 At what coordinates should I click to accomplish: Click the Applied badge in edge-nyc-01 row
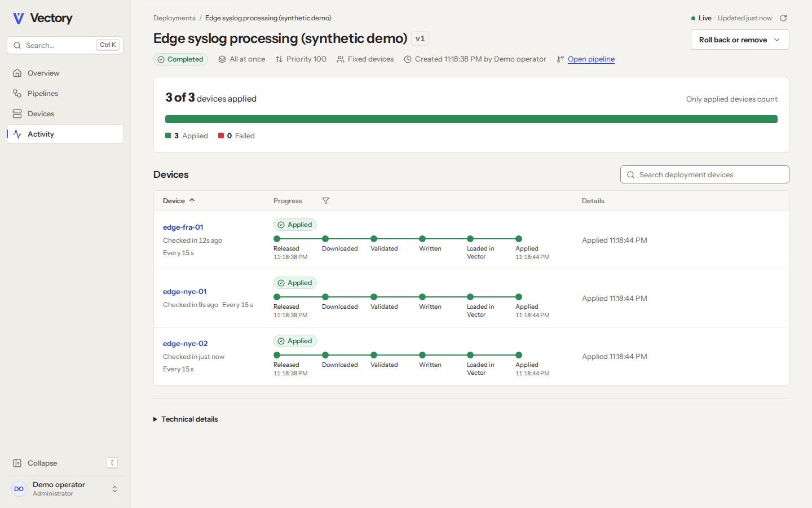point(295,283)
